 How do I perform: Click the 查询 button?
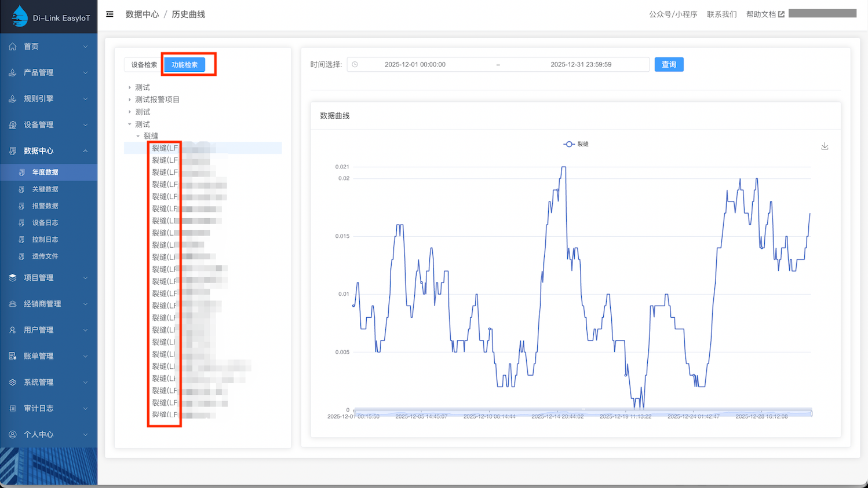tap(669, 65)
